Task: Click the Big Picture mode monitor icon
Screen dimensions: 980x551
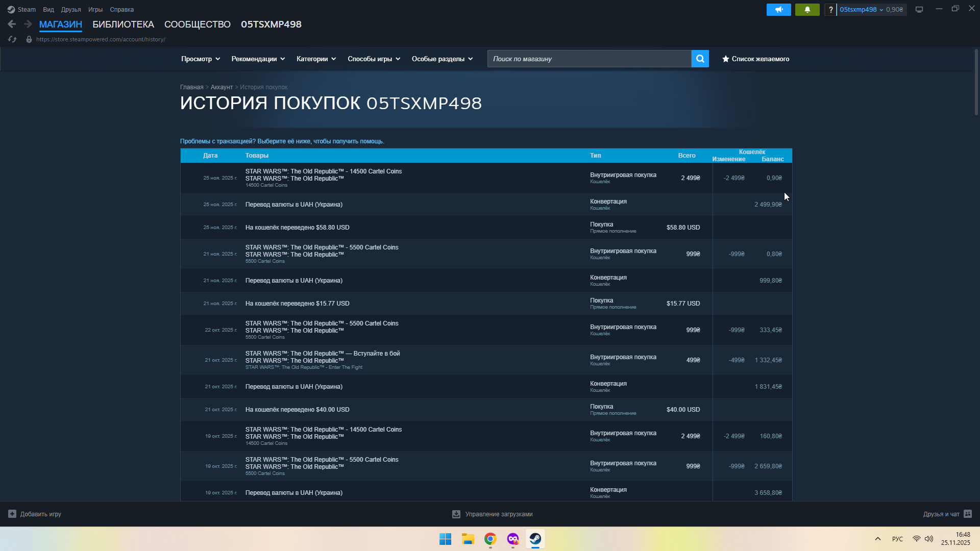Action: (x=919, y=10)
